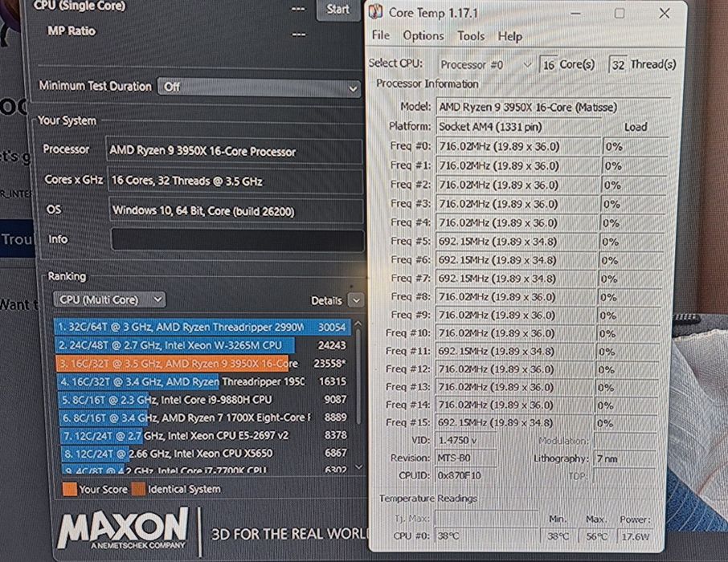
Task: Select the Xeon X5650 ranking entry
Action: pos(205,453)
